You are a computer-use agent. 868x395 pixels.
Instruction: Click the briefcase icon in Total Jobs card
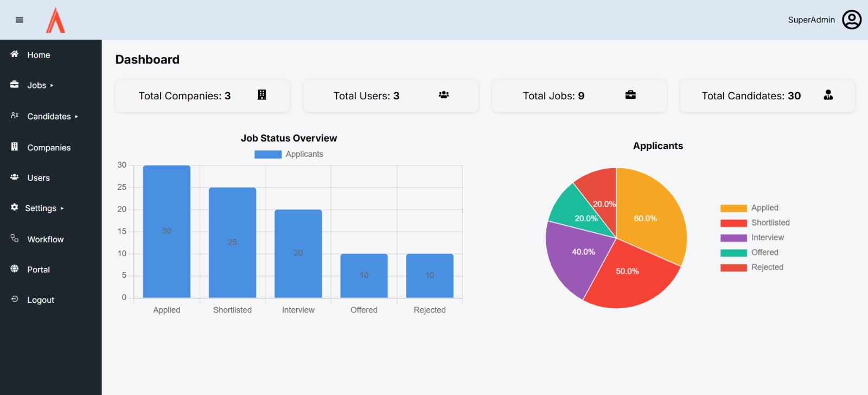(x=630, y=95)
